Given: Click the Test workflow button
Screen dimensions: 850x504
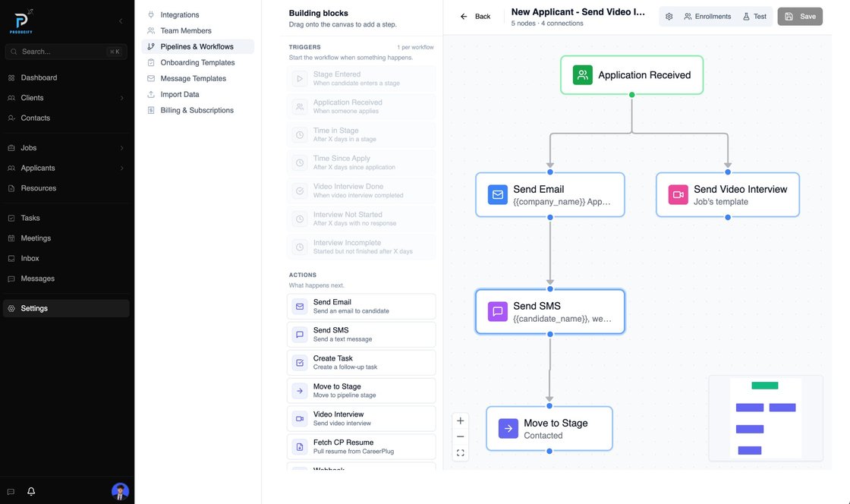Looking at the screenshot, I should pyautogui.click(x=754, y=16).
